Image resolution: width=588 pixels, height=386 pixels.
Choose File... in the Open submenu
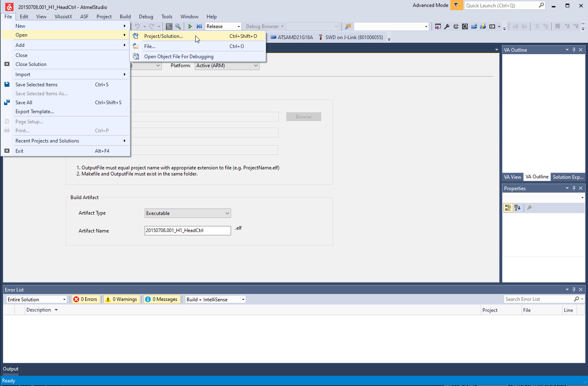coord(198,46)
